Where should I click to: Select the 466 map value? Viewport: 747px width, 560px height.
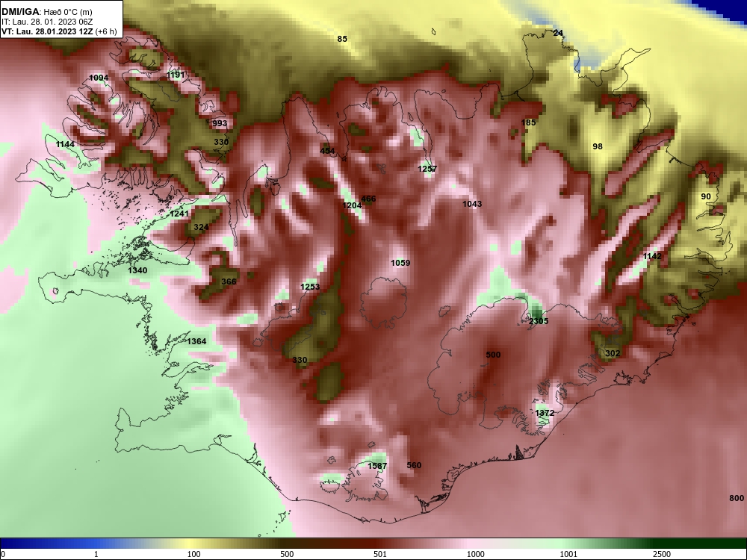click(x=368, y=199)
